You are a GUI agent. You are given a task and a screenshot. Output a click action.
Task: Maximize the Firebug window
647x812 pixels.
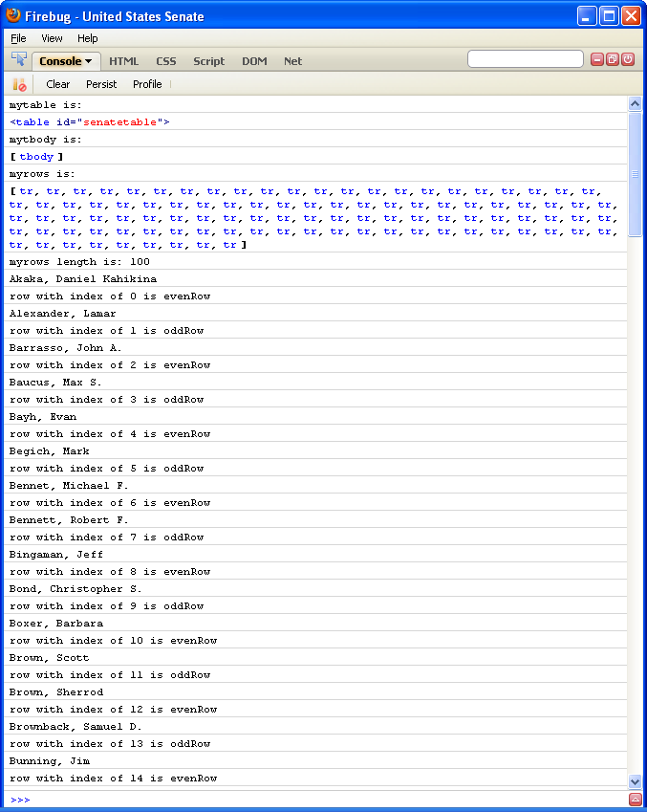(x=609, y=16)
